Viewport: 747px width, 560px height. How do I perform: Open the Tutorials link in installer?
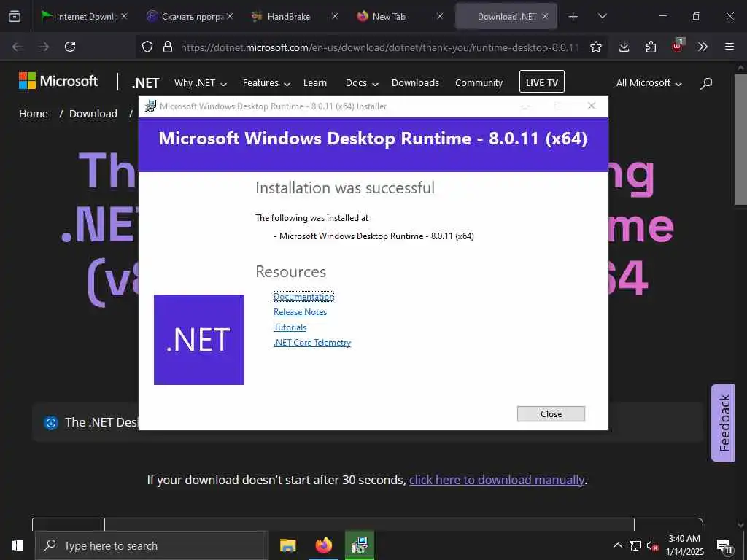pyautogui.click(x=290, y=327)
